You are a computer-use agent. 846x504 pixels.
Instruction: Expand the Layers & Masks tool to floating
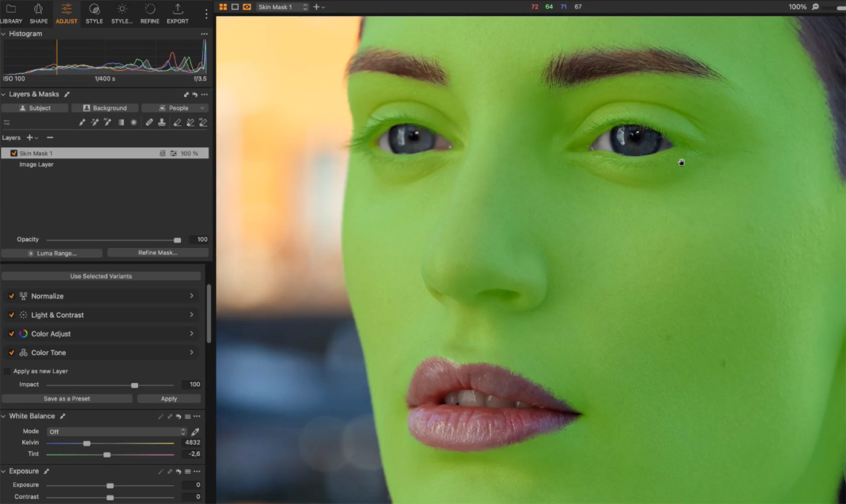(x=187, y=95)
